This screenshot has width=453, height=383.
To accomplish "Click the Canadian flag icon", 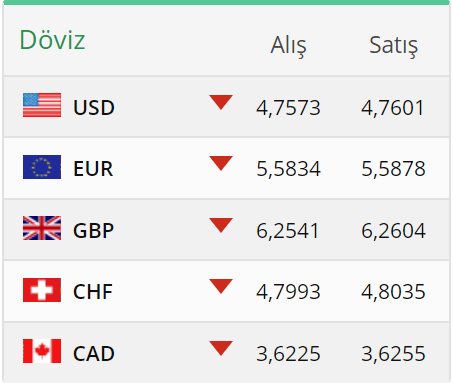I will (42, 351).
